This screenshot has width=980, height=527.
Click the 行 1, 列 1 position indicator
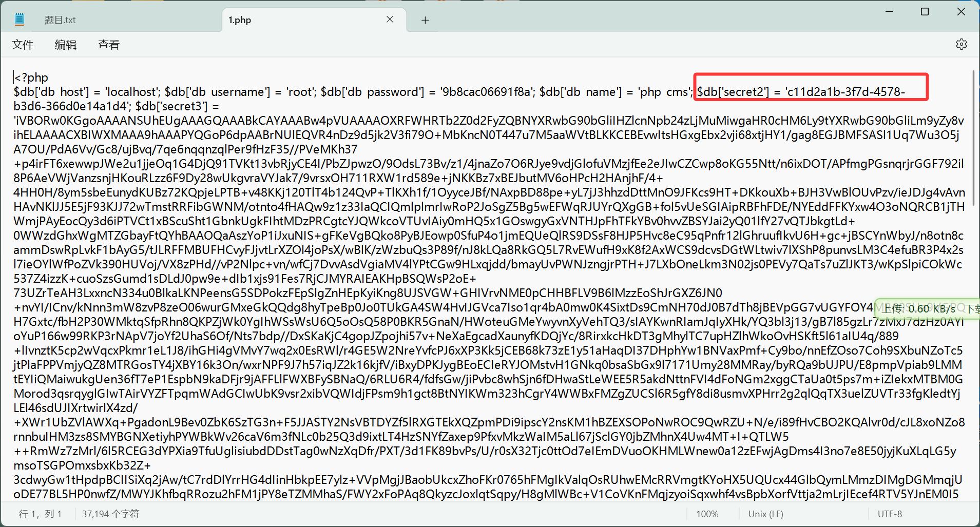(40, 514)
